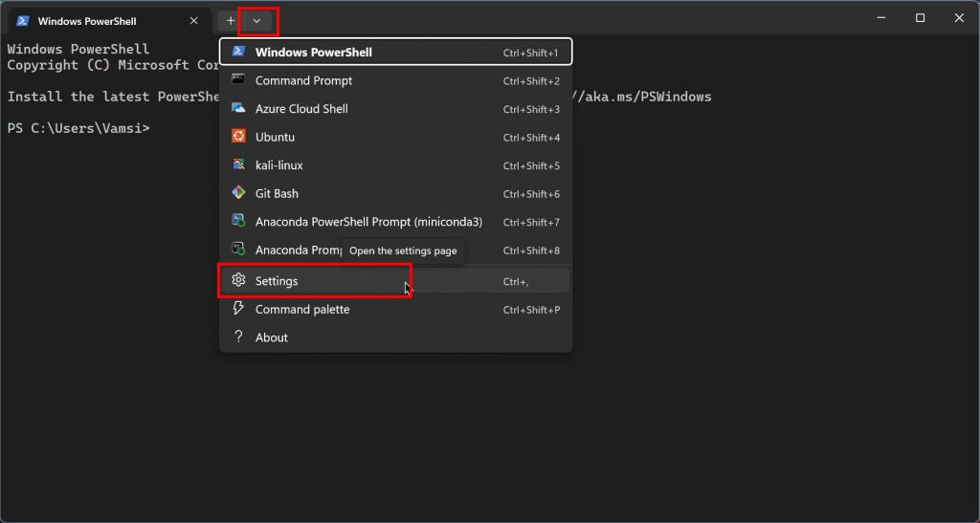Click the Azure Cloud Shell icon
980x523 pixels.
click(x=238, y=109)
